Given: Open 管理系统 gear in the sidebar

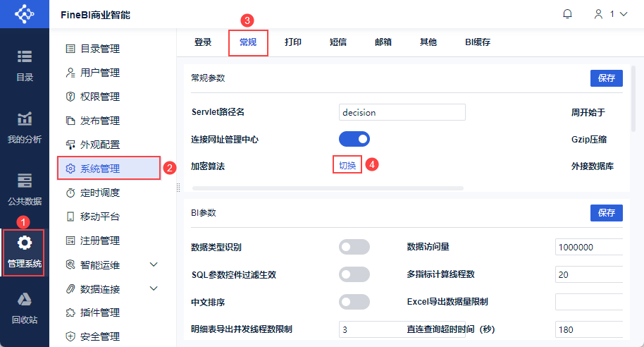Looking at the screenshot, I should coord(25,251).
